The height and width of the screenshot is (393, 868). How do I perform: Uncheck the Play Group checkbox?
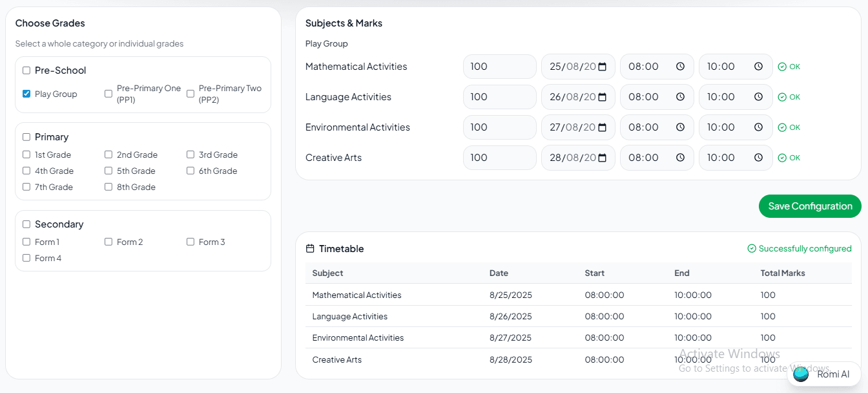[26, 93]
